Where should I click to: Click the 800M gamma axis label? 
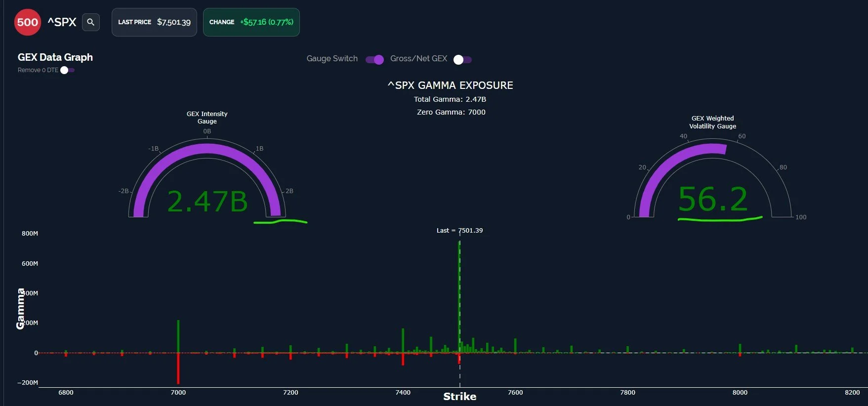pyautogui.click(x=30, y=234)
